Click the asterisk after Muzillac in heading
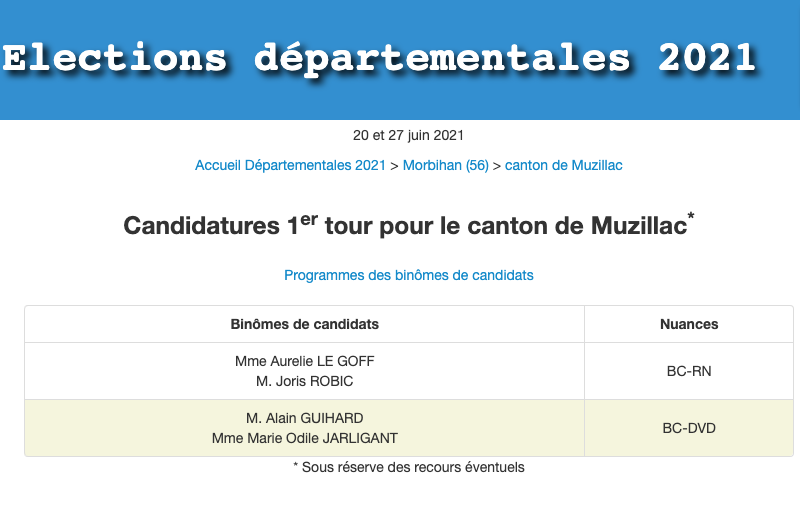This screenshot has width=800, height=510. pyautogui.click(x=691, y=217)
